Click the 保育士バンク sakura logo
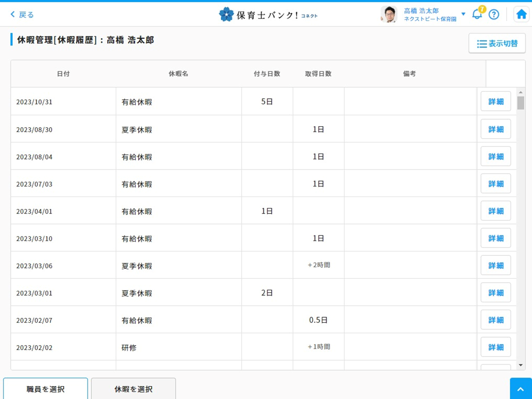Image resolution: width=532 pixels, height=399 pixels. point(226,14)
